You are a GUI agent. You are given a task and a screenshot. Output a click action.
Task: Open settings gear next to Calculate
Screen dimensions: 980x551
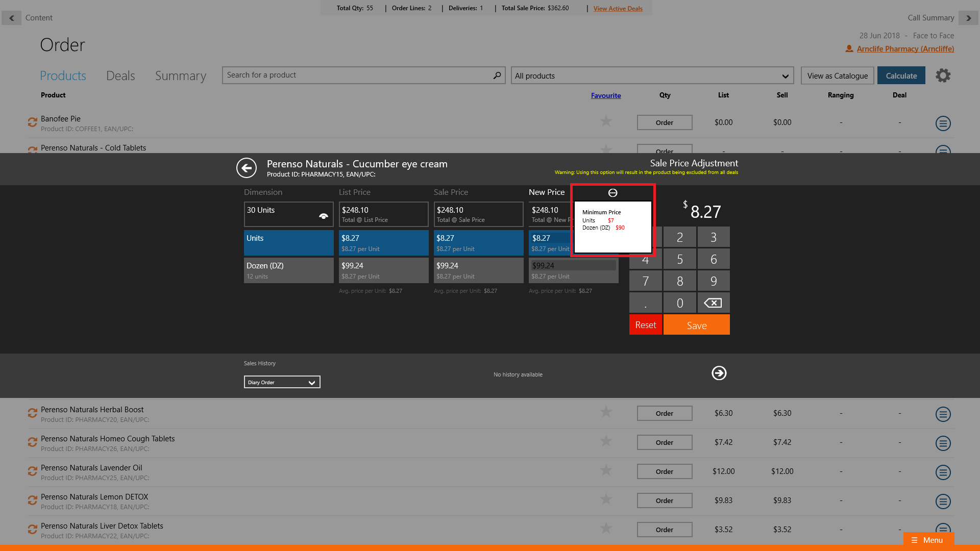tap(943, 76)
